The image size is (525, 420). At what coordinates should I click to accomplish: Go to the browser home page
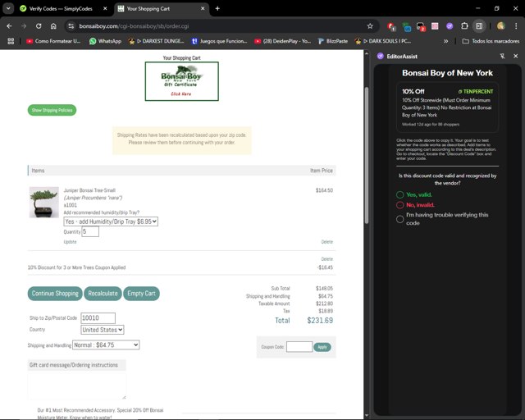coord(53,25)
